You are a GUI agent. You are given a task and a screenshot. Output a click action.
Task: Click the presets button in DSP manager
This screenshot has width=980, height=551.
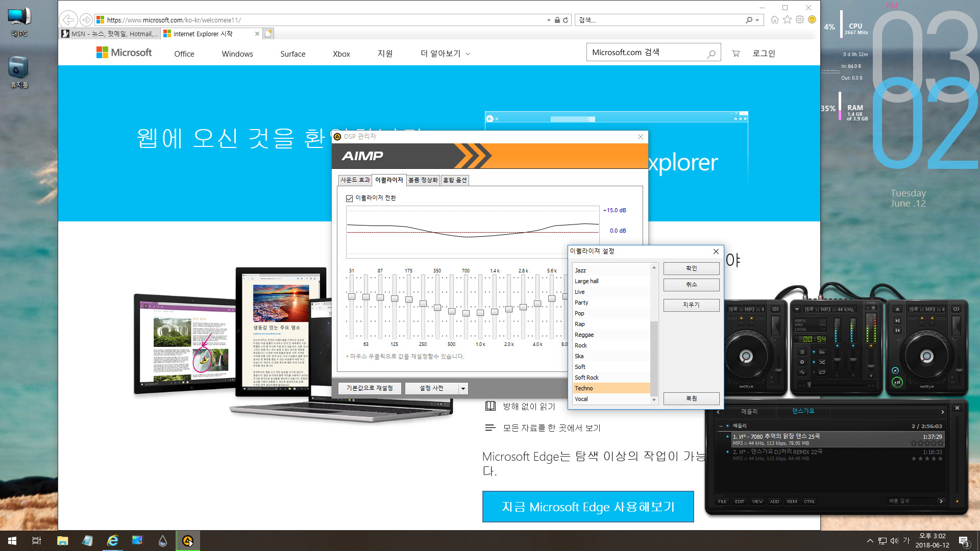coord(431,388)
